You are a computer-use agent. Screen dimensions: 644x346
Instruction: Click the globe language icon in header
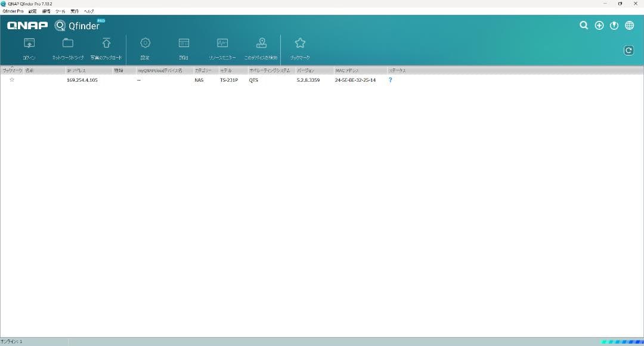(x=629, y=26)
